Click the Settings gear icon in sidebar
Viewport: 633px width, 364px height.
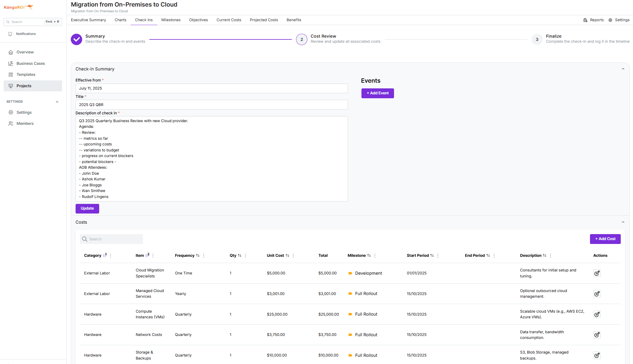11,113
